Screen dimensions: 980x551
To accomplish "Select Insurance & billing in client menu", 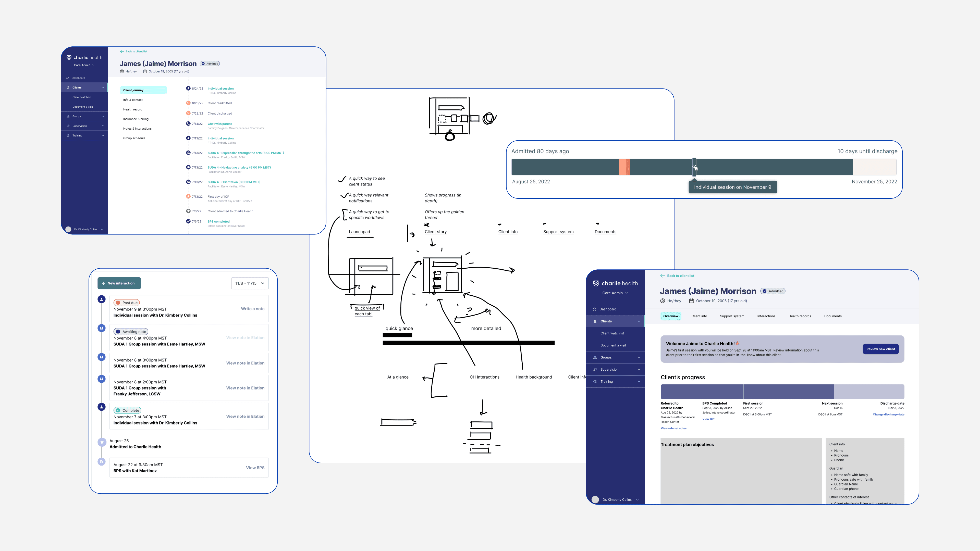I will pos(136,119).
